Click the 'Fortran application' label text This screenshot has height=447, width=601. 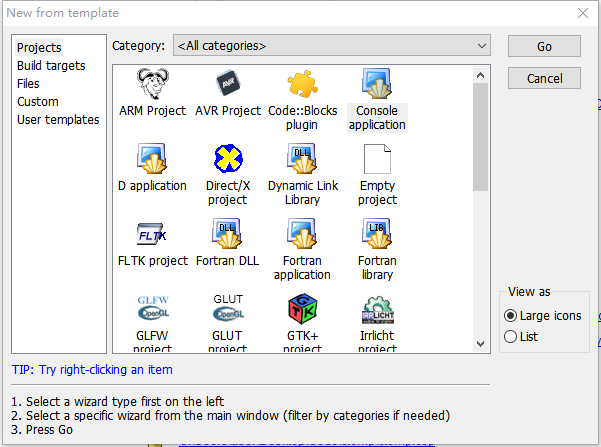(x=302, y=268)
